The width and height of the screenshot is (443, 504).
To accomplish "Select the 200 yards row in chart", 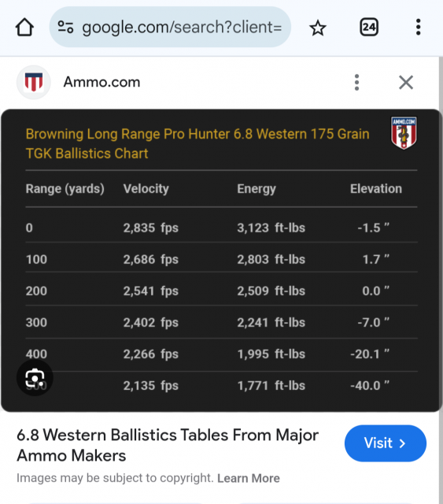I will (x=222, y=291).
